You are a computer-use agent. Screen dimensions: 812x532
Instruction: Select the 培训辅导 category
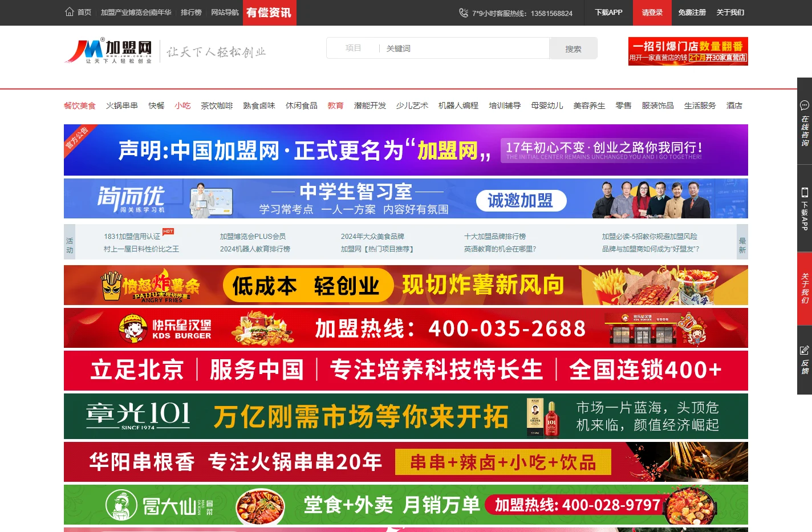505,105
